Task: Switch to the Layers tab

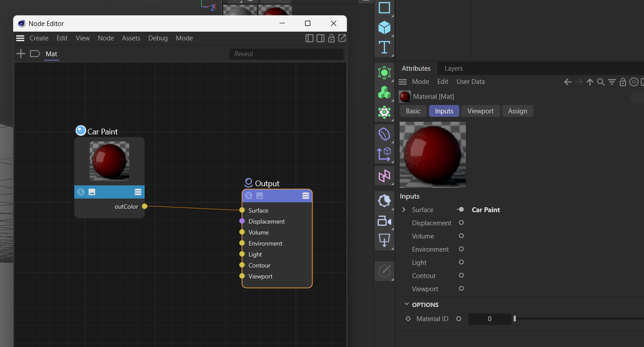Action: click(x=453, y=69)
